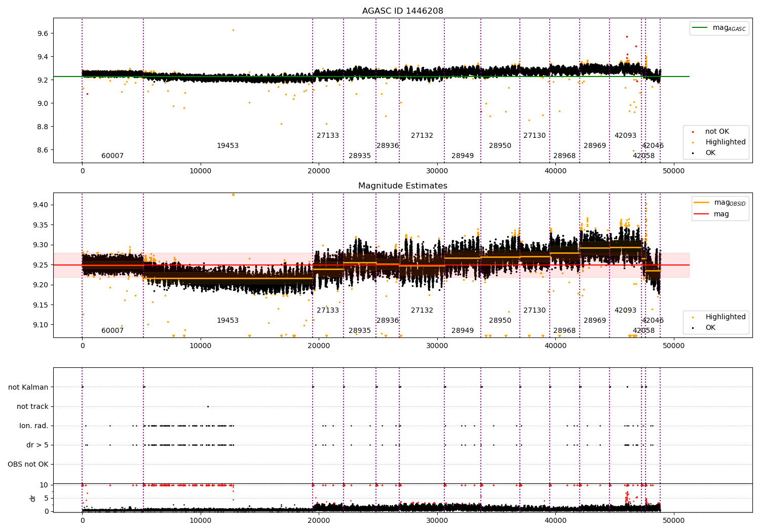760x532 pixels.
Task: Click the 9.35 y-axis tick in middle panel
Action: [x=41, y=225]
